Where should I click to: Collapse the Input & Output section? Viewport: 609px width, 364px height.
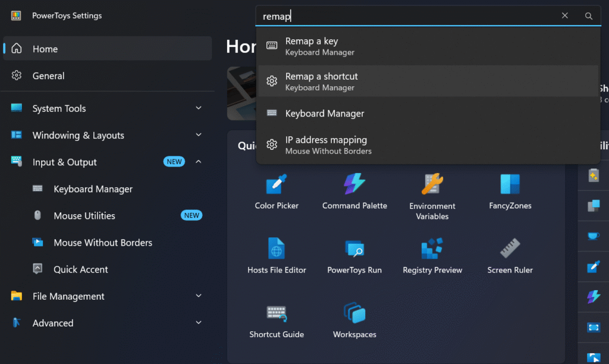199,162
